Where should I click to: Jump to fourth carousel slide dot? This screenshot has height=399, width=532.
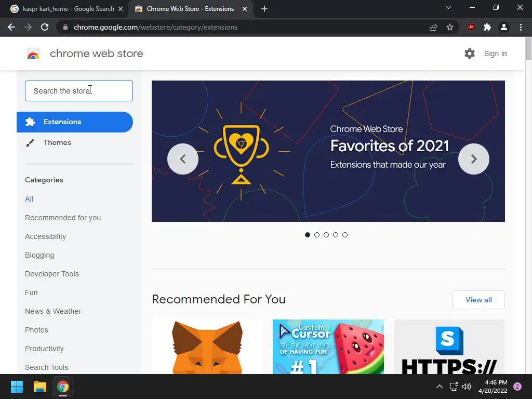coord(336,235)
